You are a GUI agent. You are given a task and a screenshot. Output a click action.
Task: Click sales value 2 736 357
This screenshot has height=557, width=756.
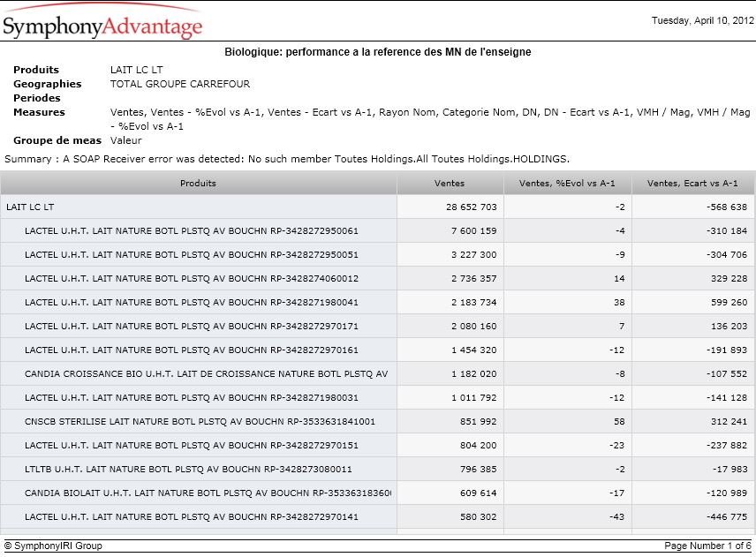(x=473, y=279)
